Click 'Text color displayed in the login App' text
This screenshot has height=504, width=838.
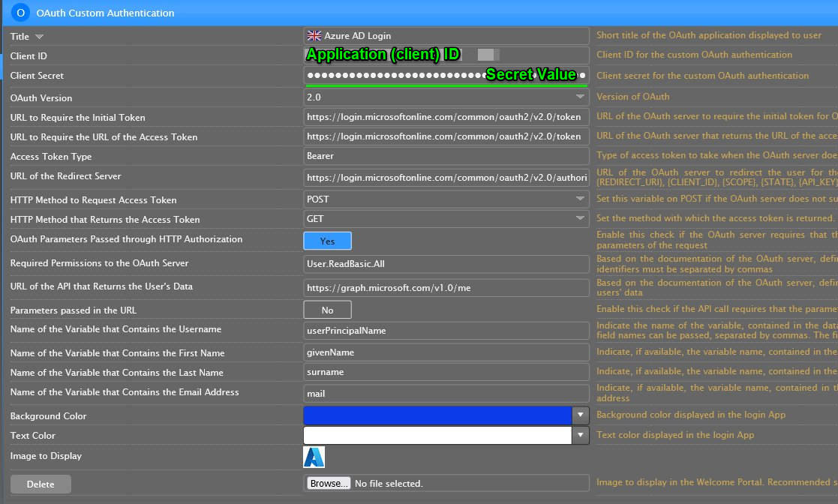pos(675,435)
